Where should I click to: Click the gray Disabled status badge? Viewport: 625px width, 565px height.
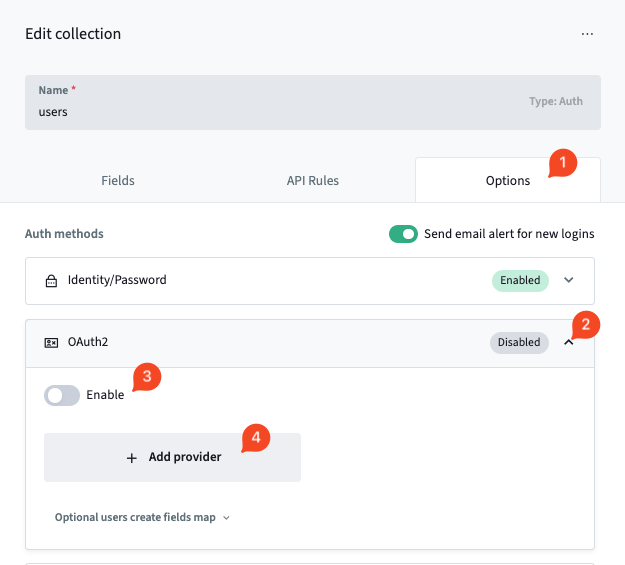(519, 343)
